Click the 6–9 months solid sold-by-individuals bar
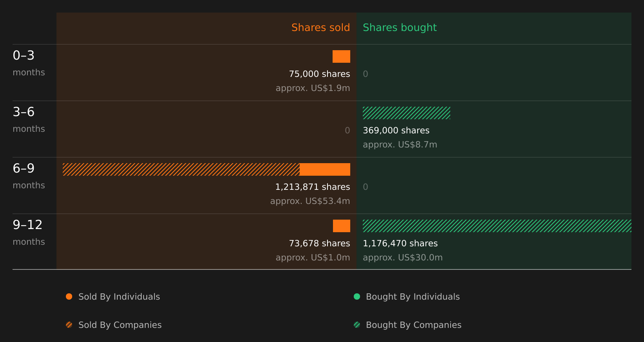This screenshot has width=644, height=342. point(325,169)
